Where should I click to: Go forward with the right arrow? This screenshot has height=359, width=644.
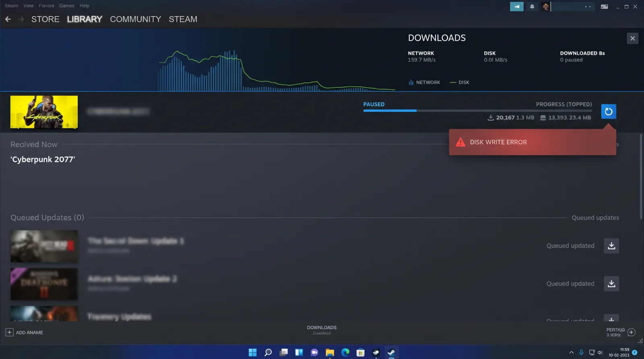pos(21,19)
